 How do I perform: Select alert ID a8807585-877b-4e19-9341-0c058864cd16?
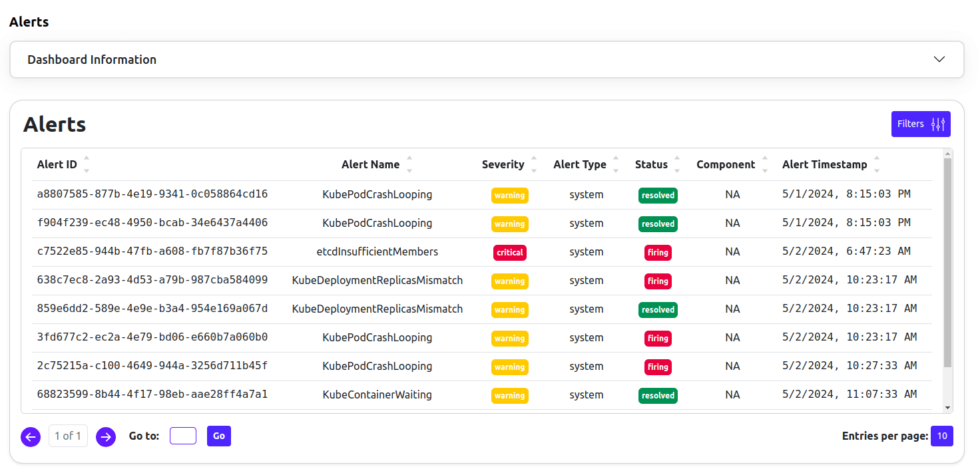[152, 194]
